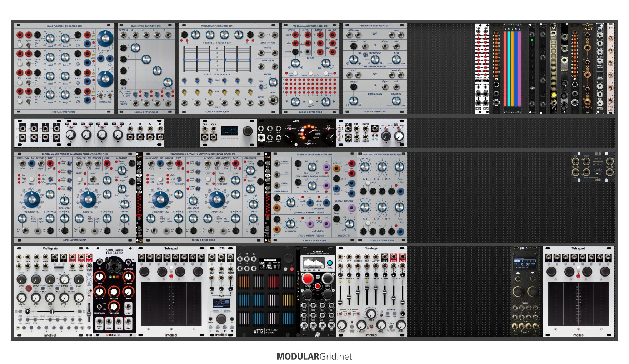Toggle the Tailgater SENSITIVITY high/low switch
The image size is (629, 364).
(x=99, y=307)
